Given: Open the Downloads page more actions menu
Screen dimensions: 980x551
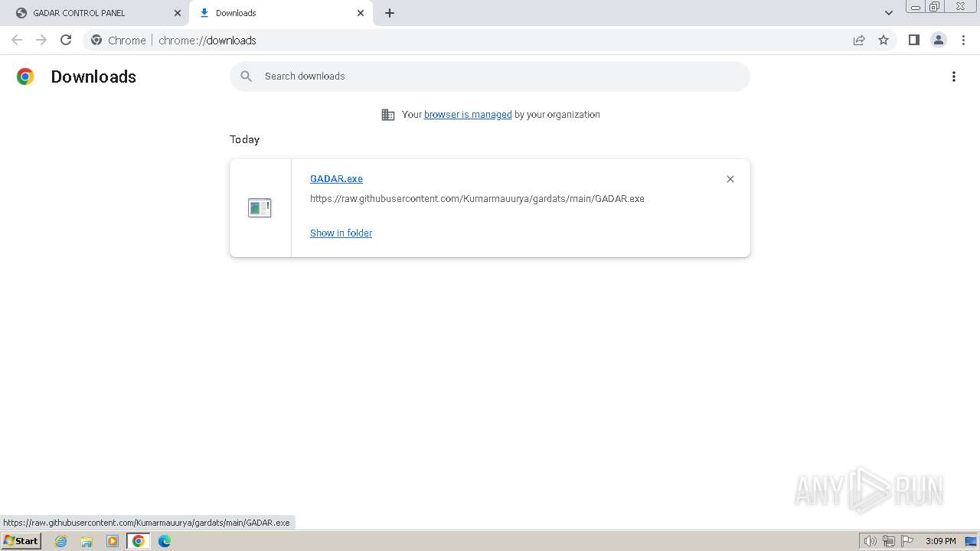Looking at the screenshot, I should point(954,77).
